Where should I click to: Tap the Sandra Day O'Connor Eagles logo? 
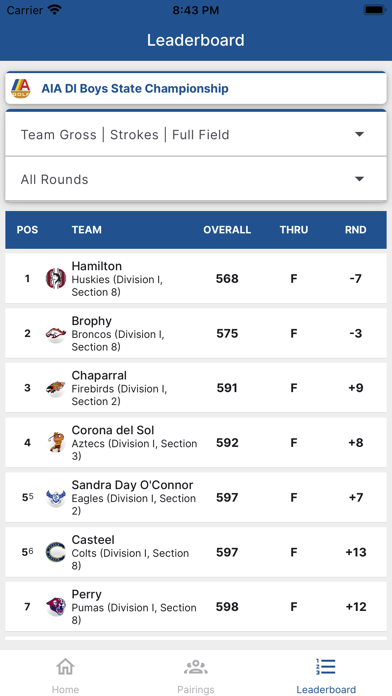point(56,498)
